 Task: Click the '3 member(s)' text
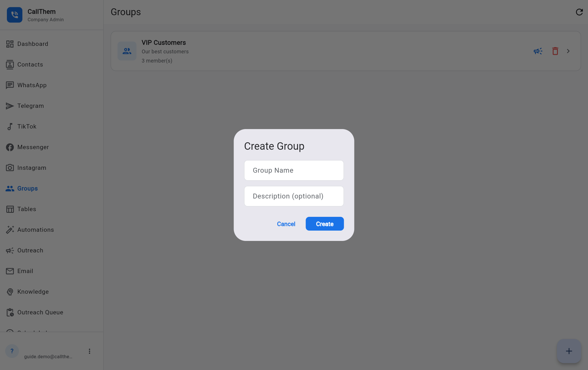click(157, 61)
